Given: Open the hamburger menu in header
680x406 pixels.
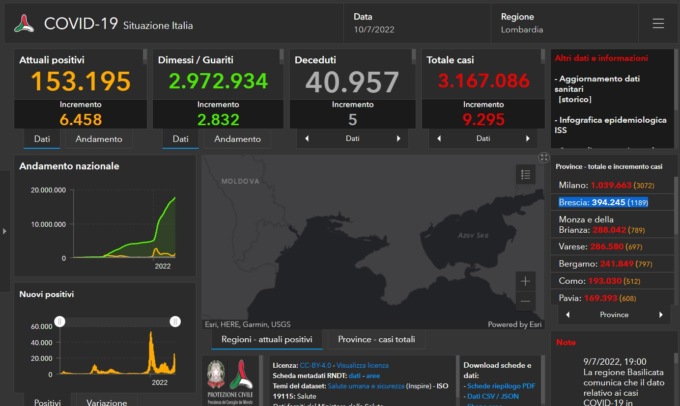Looking at the screenshot, I should (x=657, y=23).
